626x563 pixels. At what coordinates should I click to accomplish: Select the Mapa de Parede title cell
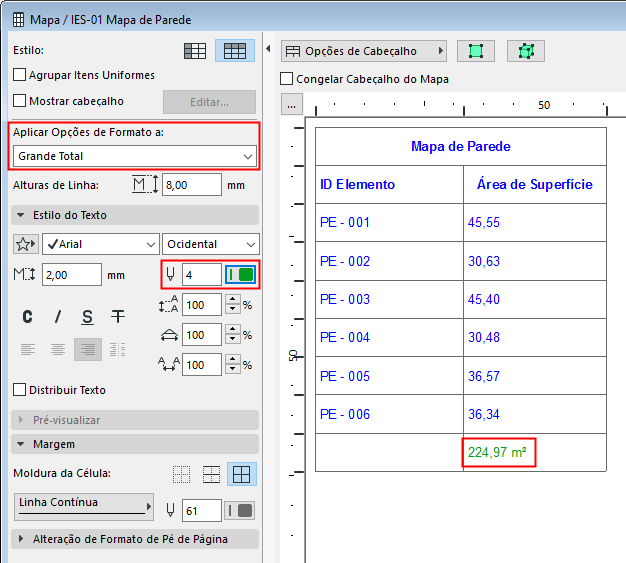tap(461, 147)
